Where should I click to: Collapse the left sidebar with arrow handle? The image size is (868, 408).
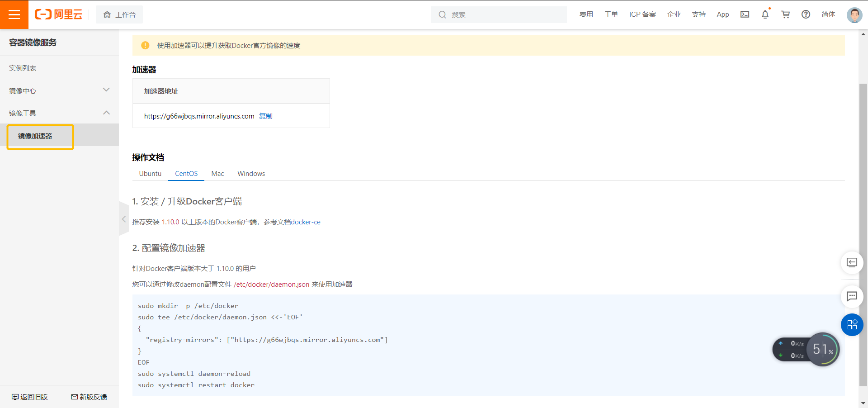(x=124, y=219)
